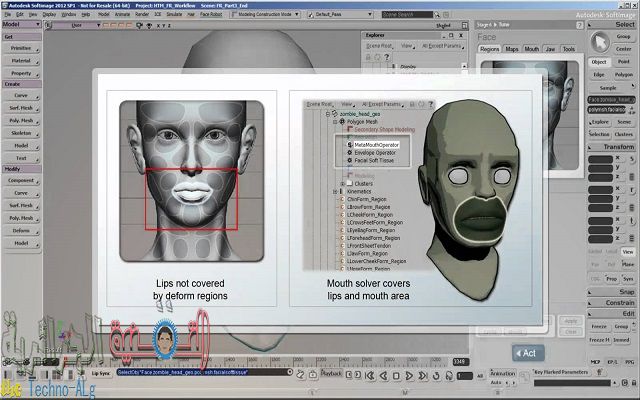
Task: Click the viewport eye icon
Action: click(149, 25)
